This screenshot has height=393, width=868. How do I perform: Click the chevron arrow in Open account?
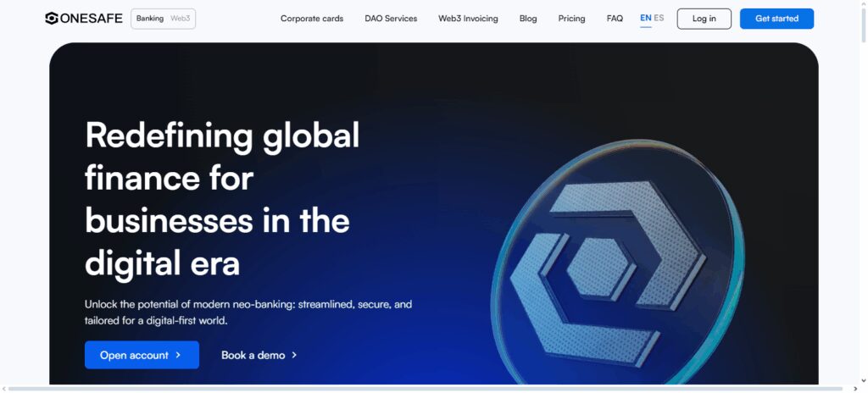(178, 355)
